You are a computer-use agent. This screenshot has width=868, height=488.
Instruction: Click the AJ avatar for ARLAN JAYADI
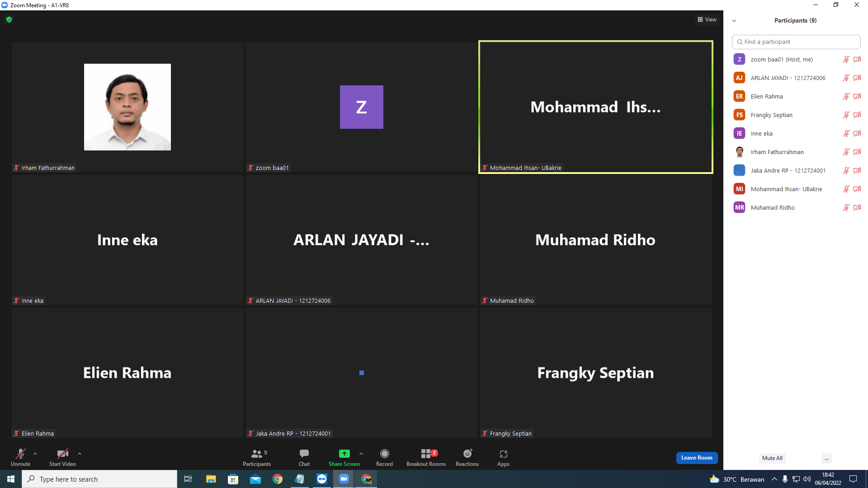(x=739, y=78)
